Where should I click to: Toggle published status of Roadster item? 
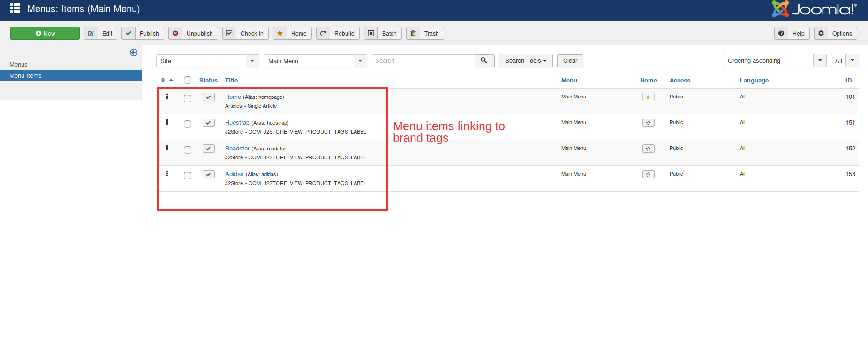pos(208,149)
